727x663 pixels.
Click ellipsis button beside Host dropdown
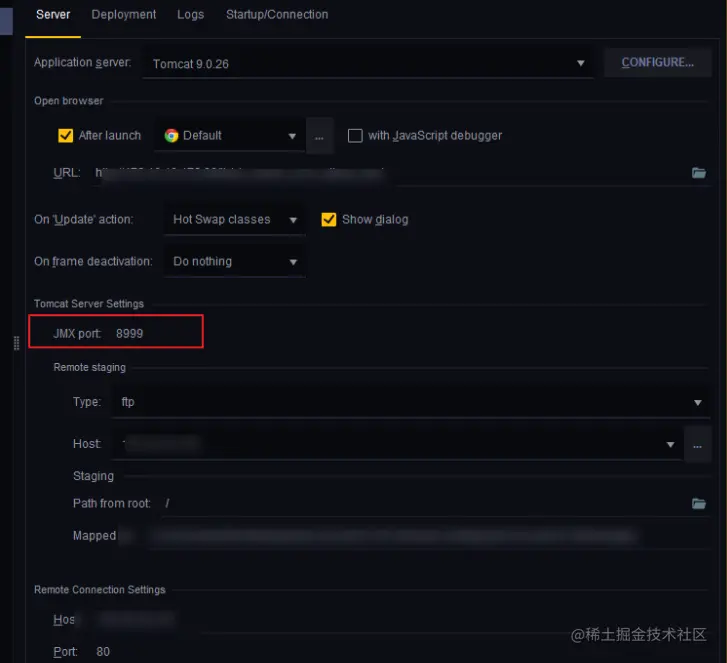tap(697, 445)
